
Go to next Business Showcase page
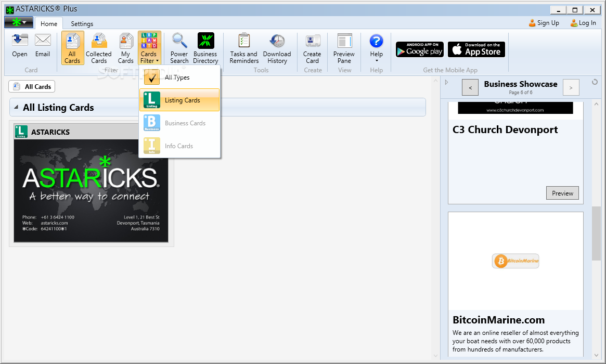coord(571,88)
